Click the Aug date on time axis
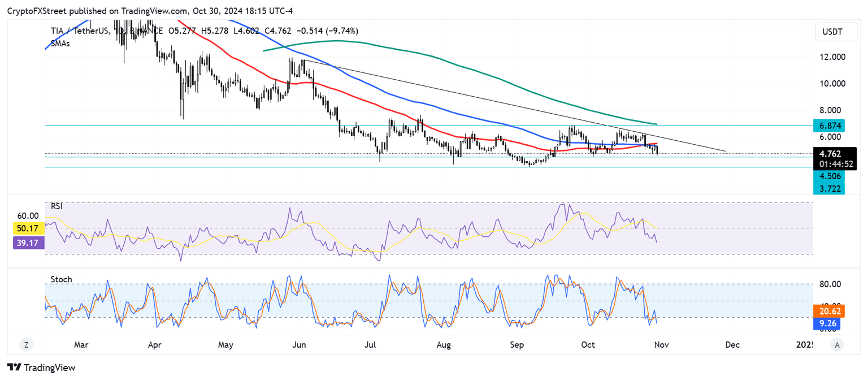Viewport: 868px width, 380px height. coord(444,344)
